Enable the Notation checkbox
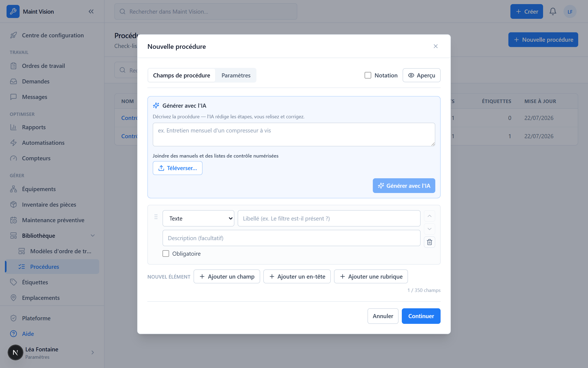This screenshot has height=368, width=588. point(368,75)
